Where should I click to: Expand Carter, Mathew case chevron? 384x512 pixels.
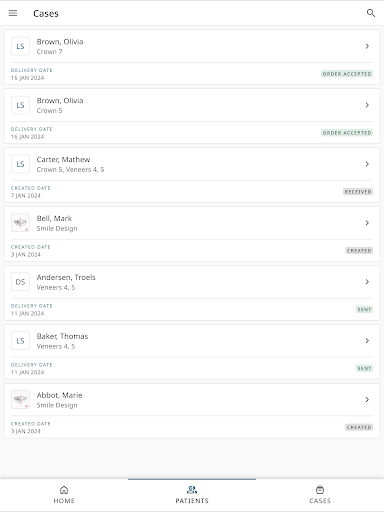click(x=367, y=164)
